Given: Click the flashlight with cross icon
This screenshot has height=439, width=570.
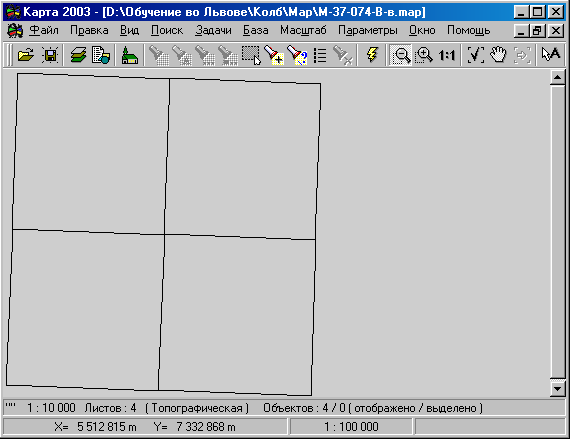Looking at the screenshot, I should 342,55.
